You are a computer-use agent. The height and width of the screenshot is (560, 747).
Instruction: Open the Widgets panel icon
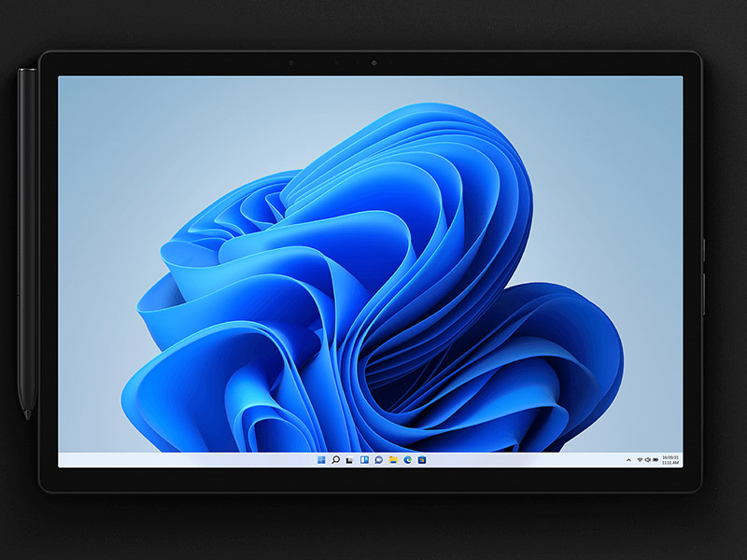click(x=364, y=459)
